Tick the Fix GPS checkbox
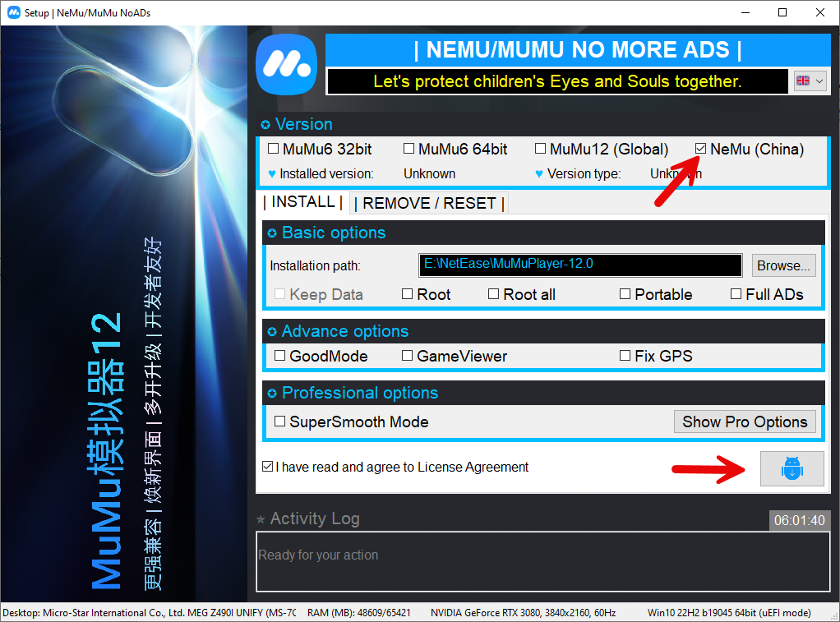Screen dimensions: 840x622 (625, 355)
